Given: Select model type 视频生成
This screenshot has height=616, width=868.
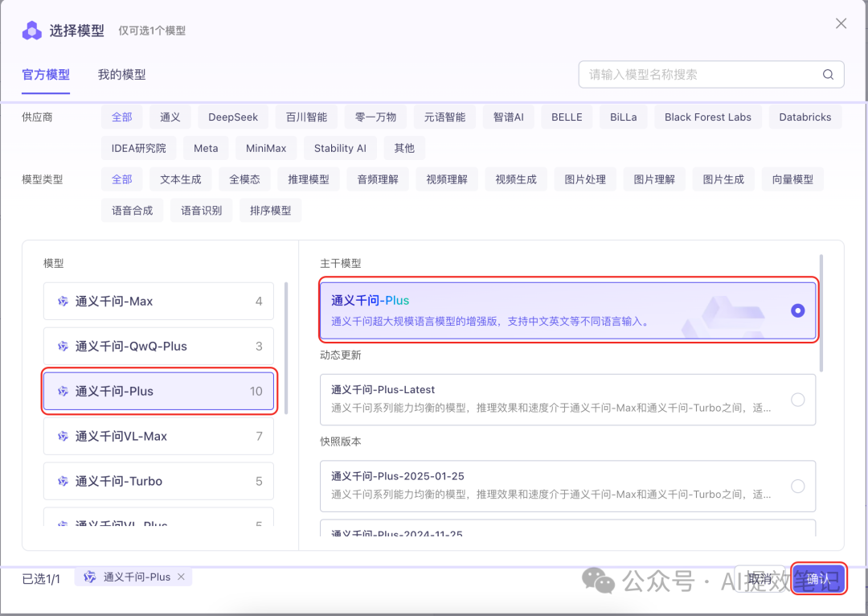Looking at the screenshot, I should click(516, 179).
